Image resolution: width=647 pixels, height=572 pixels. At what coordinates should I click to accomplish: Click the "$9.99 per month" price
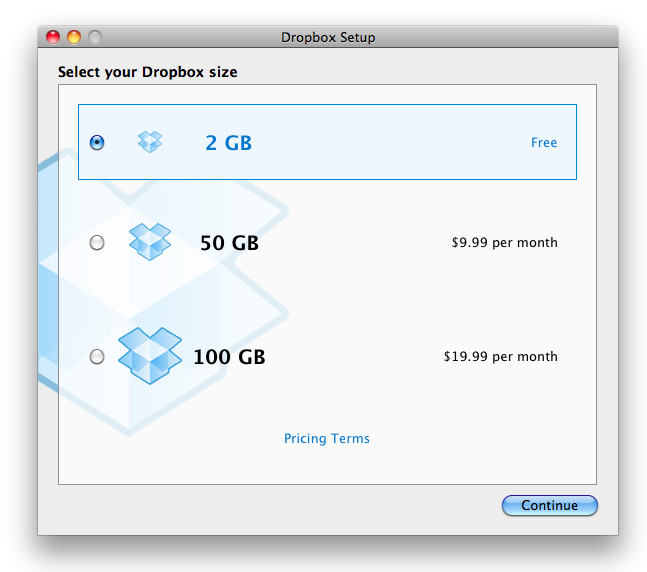[505, 243]
